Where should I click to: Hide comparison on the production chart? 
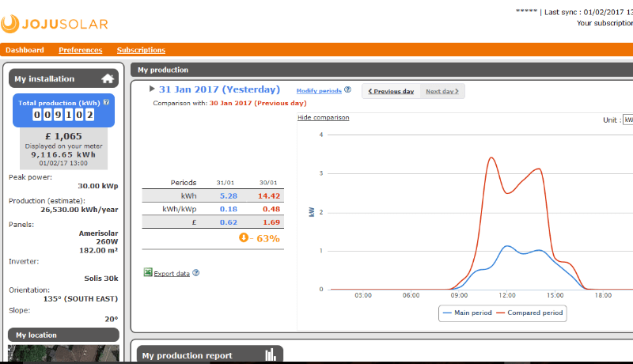point(323,118)
